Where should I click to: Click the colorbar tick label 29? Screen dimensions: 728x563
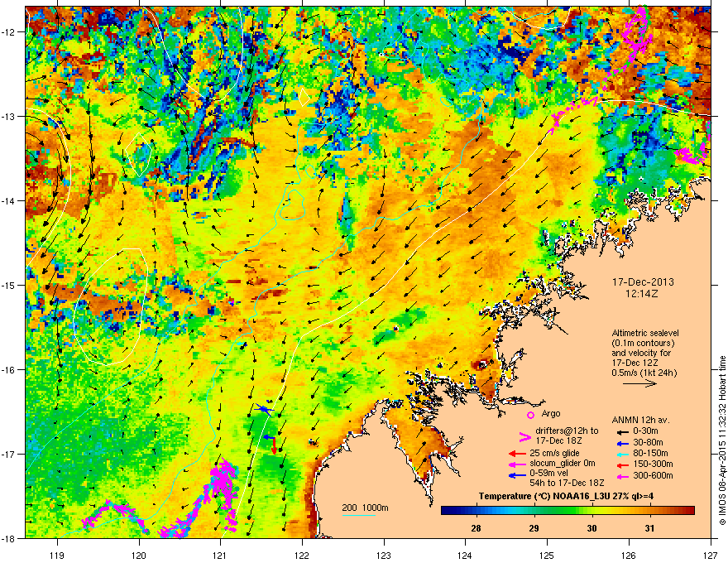click(x=534, y=528)
